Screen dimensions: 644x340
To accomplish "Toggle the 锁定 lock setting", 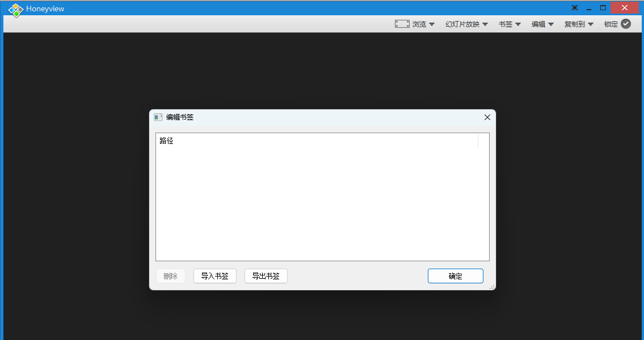I will pos(611,24).
